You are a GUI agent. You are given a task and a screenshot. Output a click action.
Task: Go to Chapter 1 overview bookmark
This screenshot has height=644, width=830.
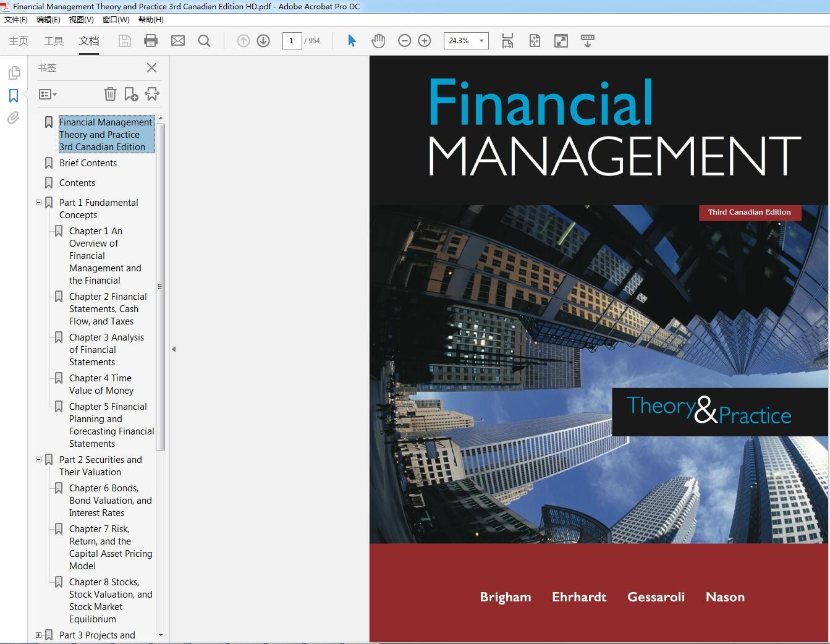tap(105, 255)
